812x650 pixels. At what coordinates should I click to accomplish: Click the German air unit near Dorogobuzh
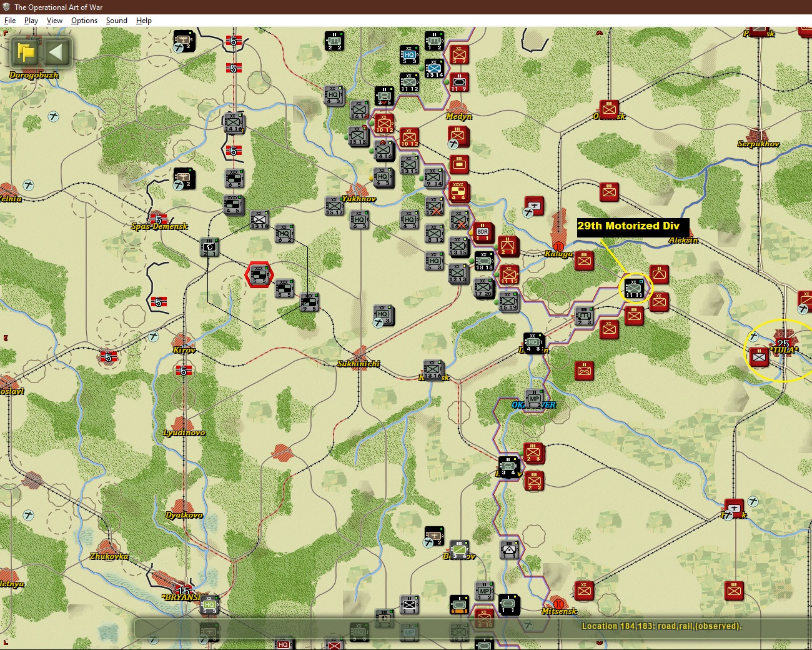(x=184, y=41)
